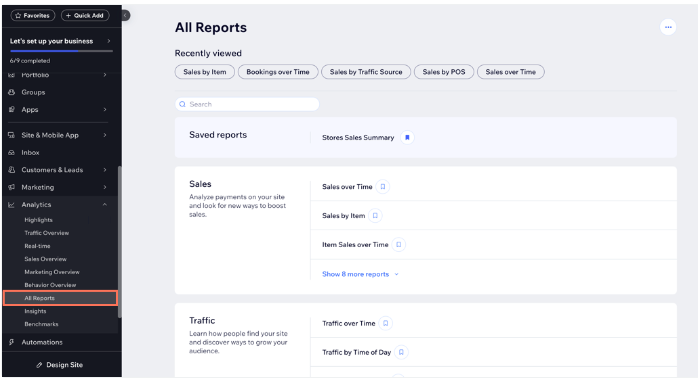Collapse the sidebar with the arrow icon
Screen dimensions: 698x380
[x=126, y=16]
